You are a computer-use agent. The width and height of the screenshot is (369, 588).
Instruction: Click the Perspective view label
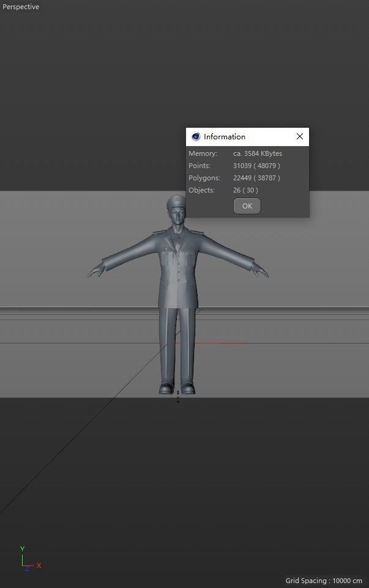[21, 7]
